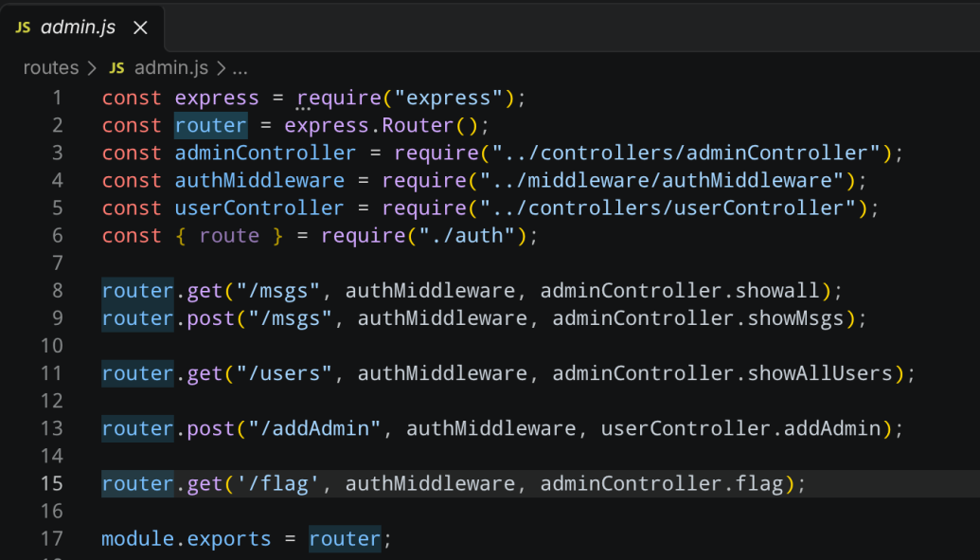
Task: Click the "/users" route string
Action: pyautogui.click(x=284, y=373)
